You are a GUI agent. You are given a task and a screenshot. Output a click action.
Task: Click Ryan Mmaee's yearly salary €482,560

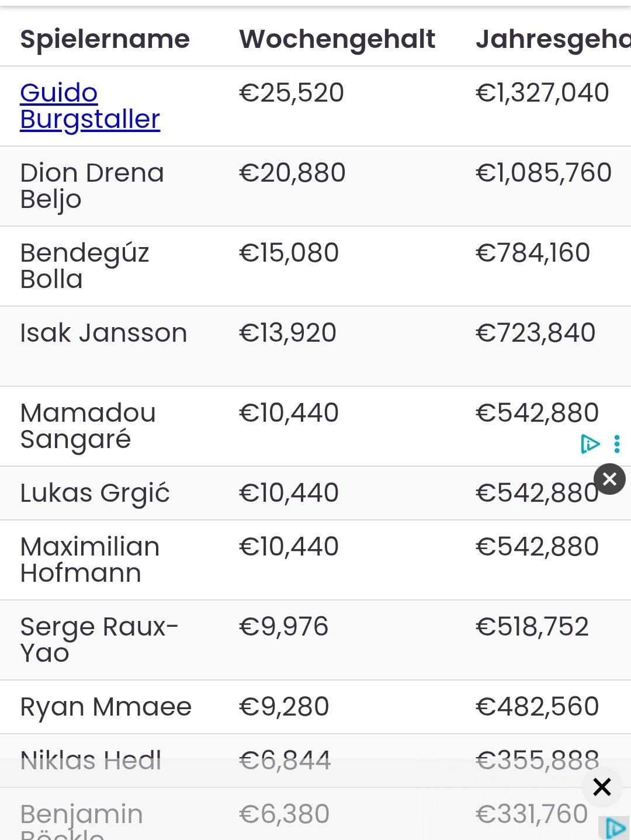[x=537, y=707]
